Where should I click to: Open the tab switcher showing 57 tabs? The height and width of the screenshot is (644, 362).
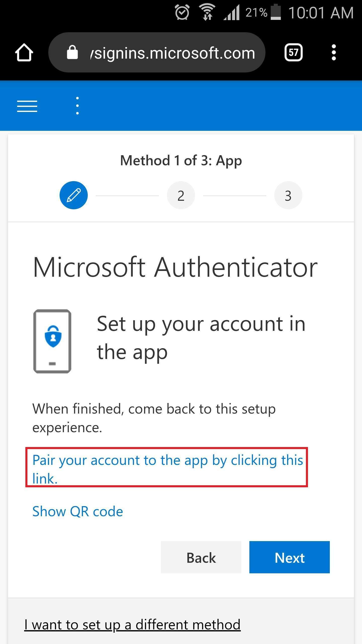(x=293, y=52)
